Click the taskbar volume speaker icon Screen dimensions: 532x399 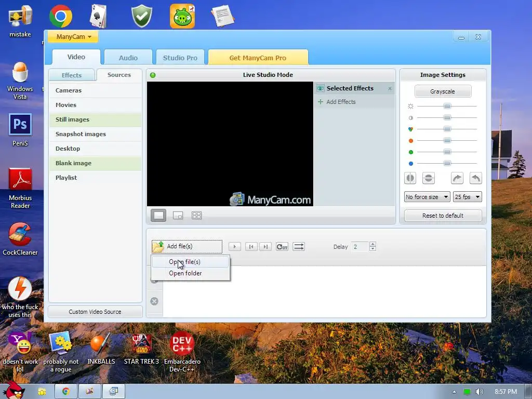coord(479,392)
